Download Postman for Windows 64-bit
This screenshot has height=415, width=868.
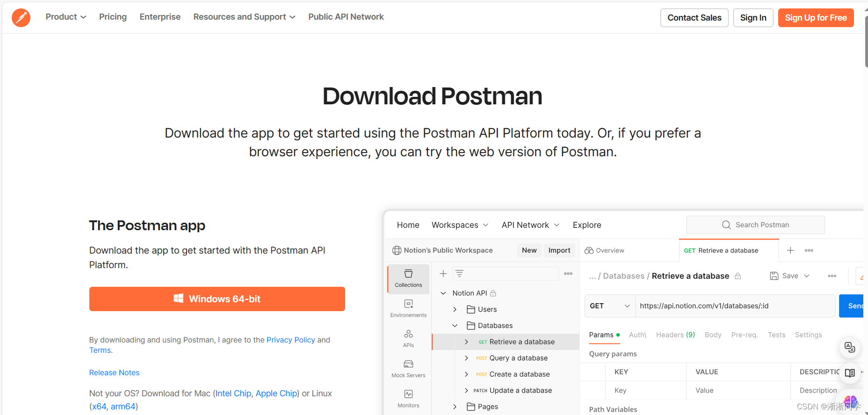click(x=217, y=299)
